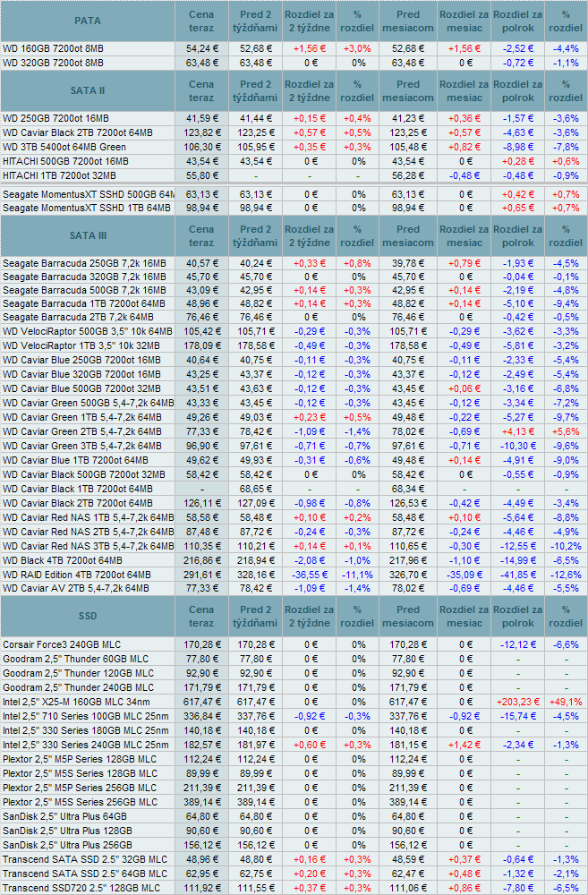Click the +49,1% percent difference value
This screenshot has width=588, height=895.
pos(566,702)
